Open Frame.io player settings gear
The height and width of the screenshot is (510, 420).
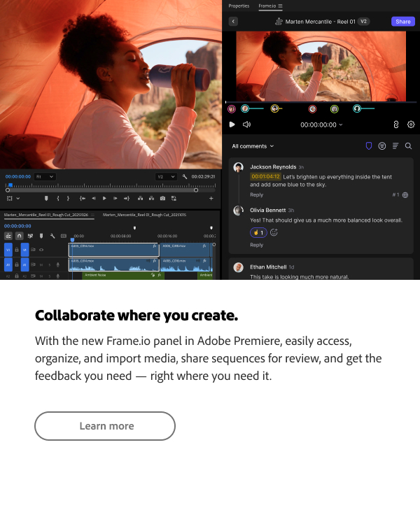coord(411,125)
